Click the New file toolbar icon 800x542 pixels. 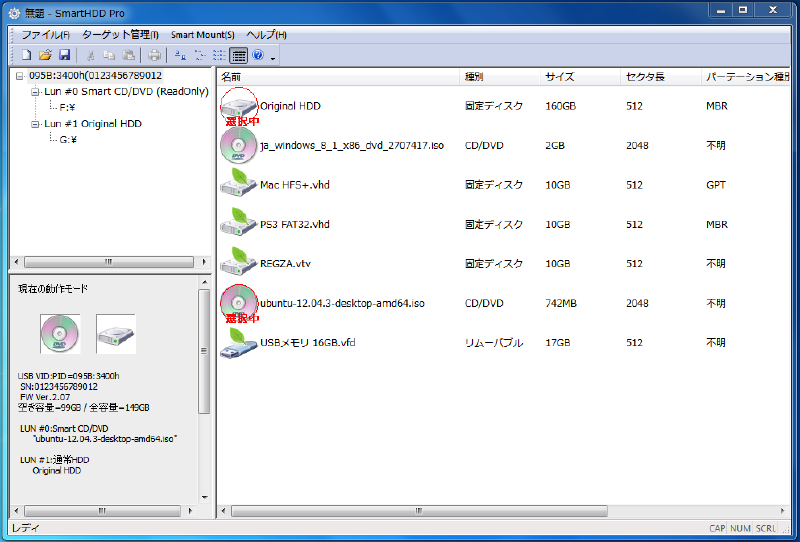27,55
